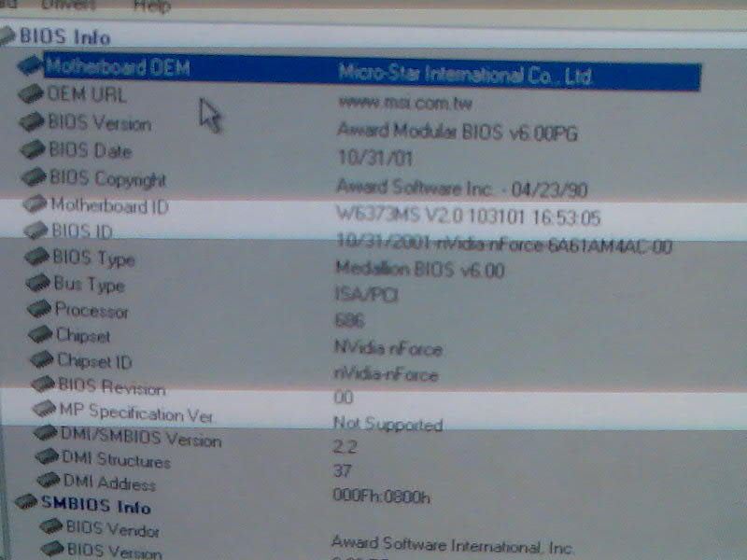Click chip icon next to DMI/SMBIOS Version
Image resolution: width=747 pixels, height=560 pixels.
pyautogui.click(x=46, y=433)
